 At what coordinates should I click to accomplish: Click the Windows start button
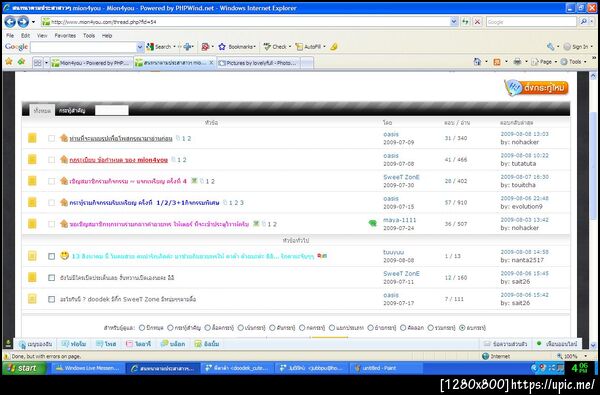[24, 368]
